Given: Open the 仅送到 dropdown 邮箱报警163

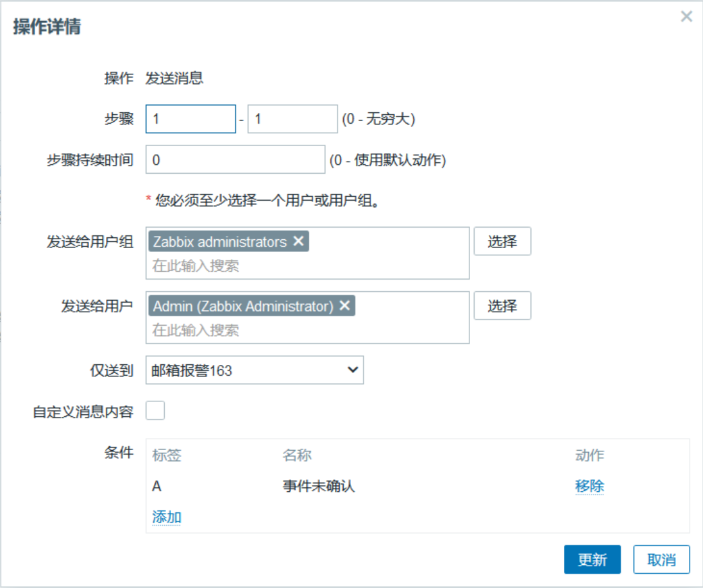Looking at the screenshot, I should [255, 370].
